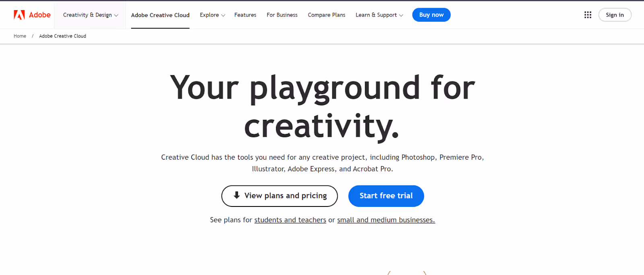Click the 'Creative Cloud has the tools' paragraph

322,163
